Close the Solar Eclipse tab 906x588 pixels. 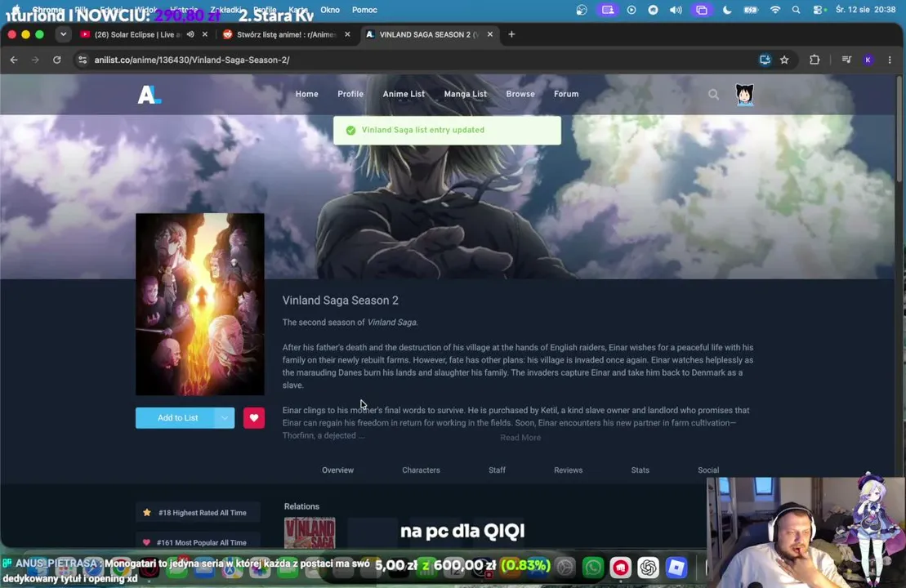(x=204, y=34)
